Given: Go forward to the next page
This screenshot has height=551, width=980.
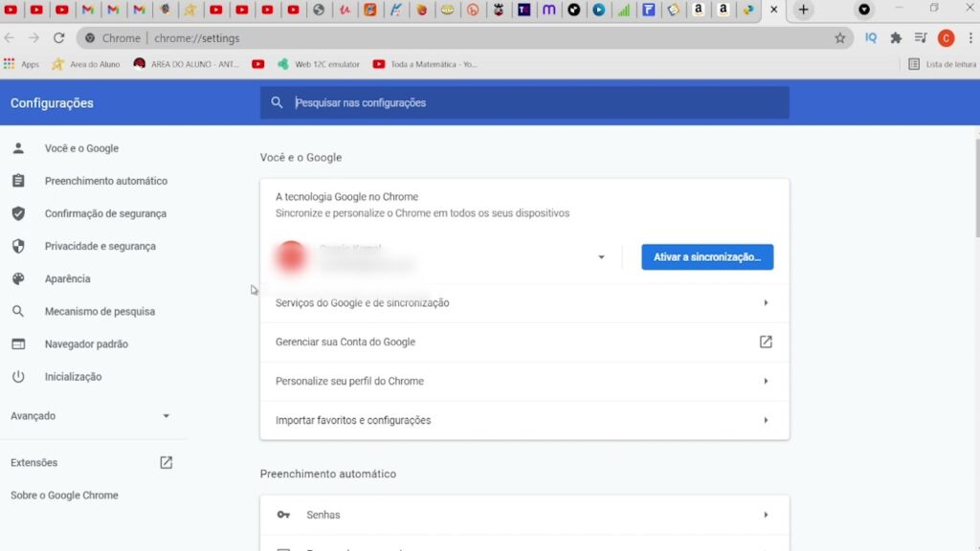Looking at the screenshot, I should pos(33,38).
